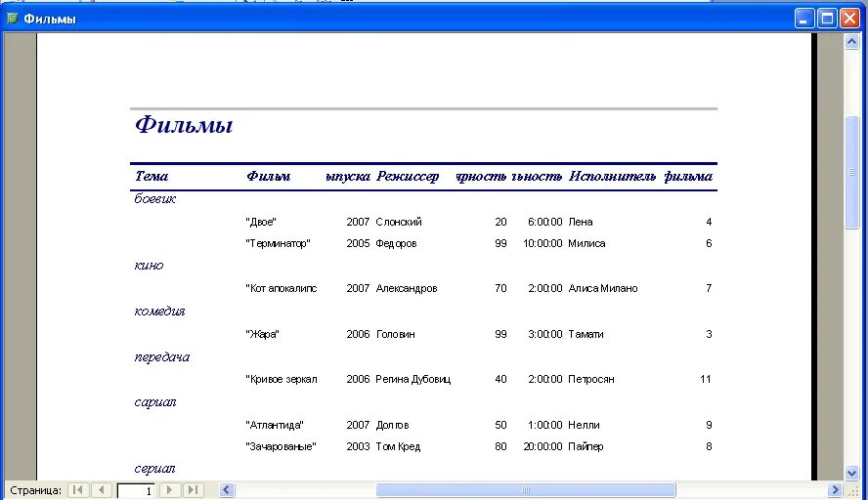
Task: Click the film name "Двое"
Action: point(261,222)
